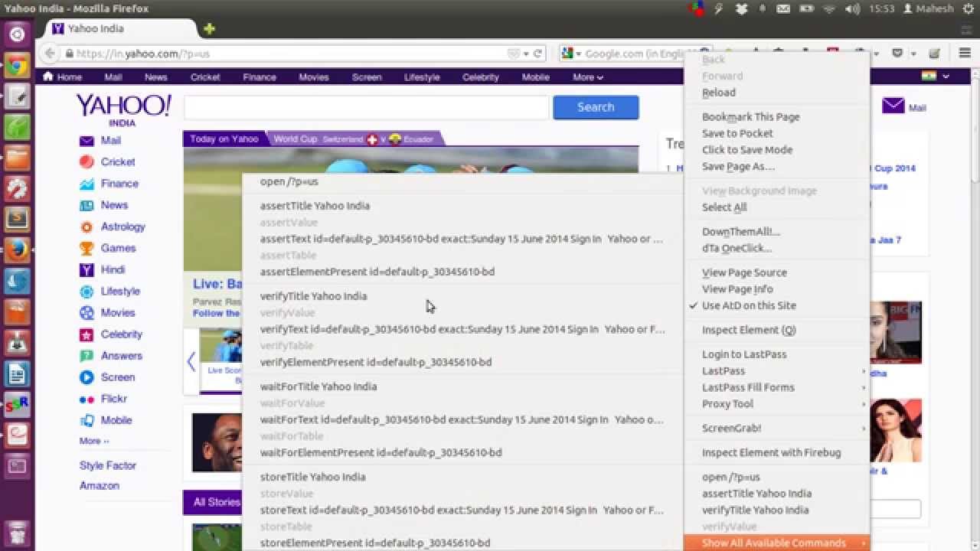This screenshot has height=551, width=980.
Task: Click the Yahoo India logo
Action: pos(123,110)
